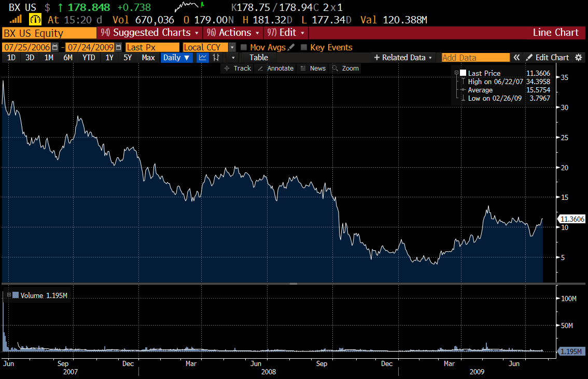Select the 1D range tab
Screen dimensions: 588x379
[11, 58]
